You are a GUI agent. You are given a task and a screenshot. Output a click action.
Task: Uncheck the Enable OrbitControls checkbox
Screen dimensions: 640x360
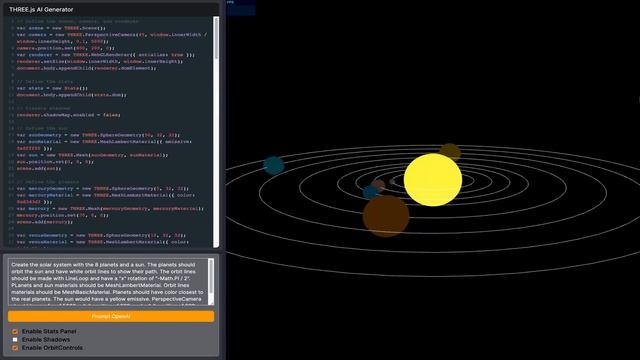click(15, 348)
